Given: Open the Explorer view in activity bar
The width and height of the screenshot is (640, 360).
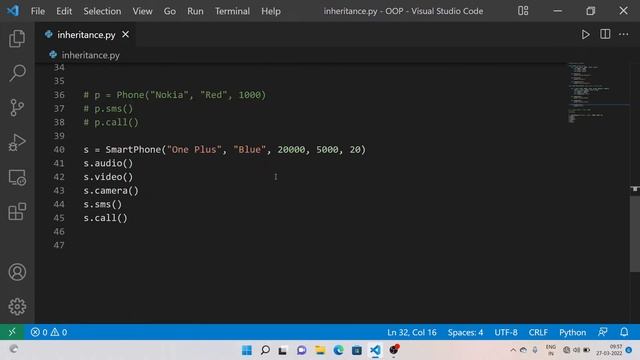Looking at the screenshot, I should pyautogui.click(x=17, y=39).
